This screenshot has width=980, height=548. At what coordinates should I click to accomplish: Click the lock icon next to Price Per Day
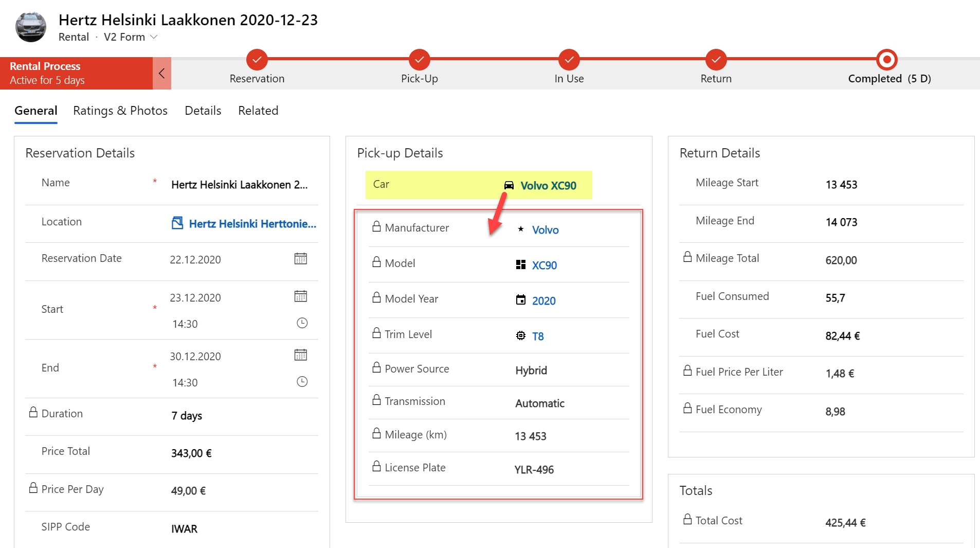[33, 488]
